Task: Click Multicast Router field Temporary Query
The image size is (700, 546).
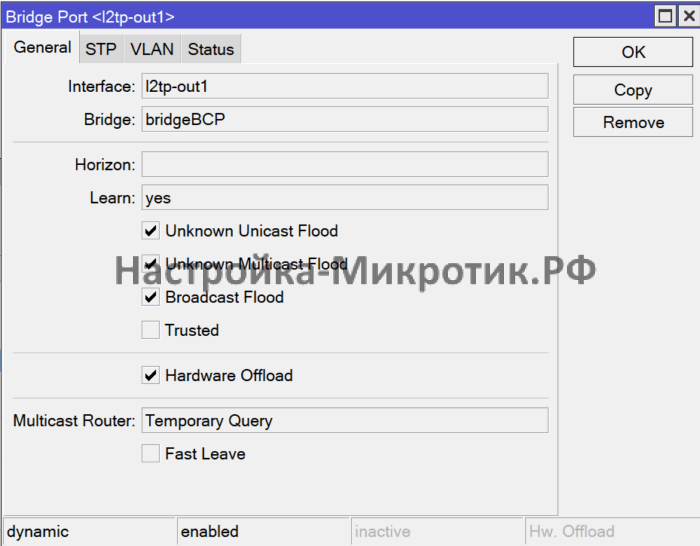Action: 345,420
